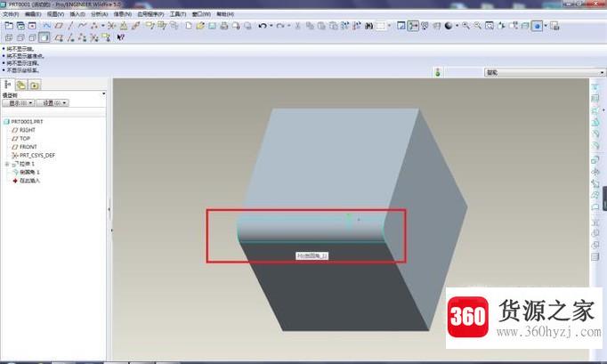Click the Open file folder icon
The width and height of the screenshot is (607, 364).
click(200, 26)
